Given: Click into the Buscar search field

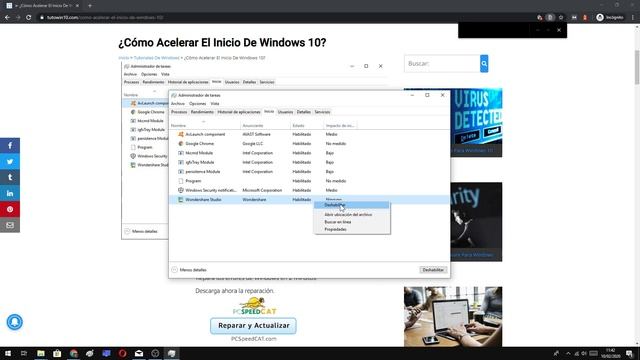Looking at the screenshot, I should 442,64.
